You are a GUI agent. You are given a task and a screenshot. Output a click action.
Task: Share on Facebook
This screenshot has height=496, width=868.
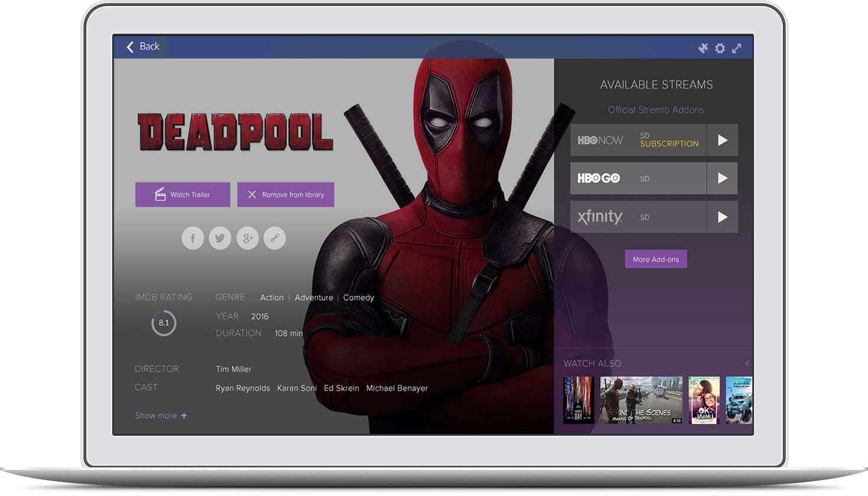[192, 239]
